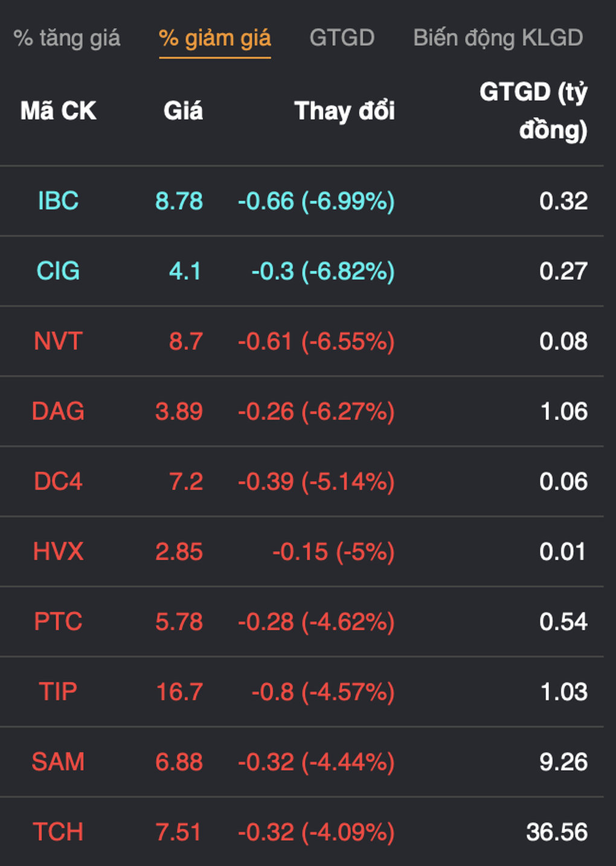Click the Thay đổi column header
This screenshot has height=866, width=616.
344,111
